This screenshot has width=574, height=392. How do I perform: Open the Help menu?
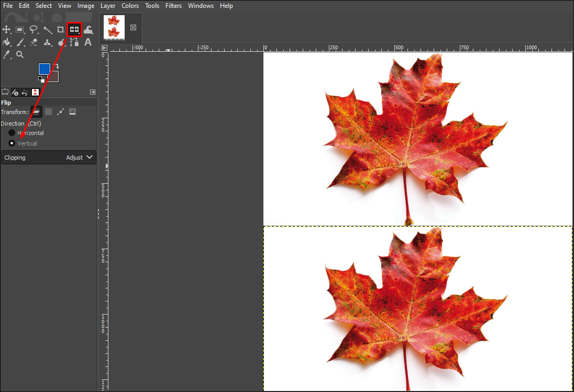tap(226, 5)
